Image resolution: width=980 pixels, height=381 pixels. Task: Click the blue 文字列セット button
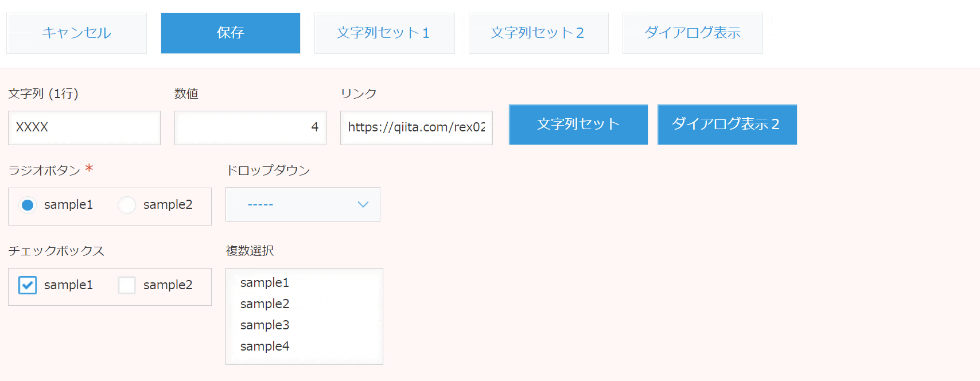578,125
